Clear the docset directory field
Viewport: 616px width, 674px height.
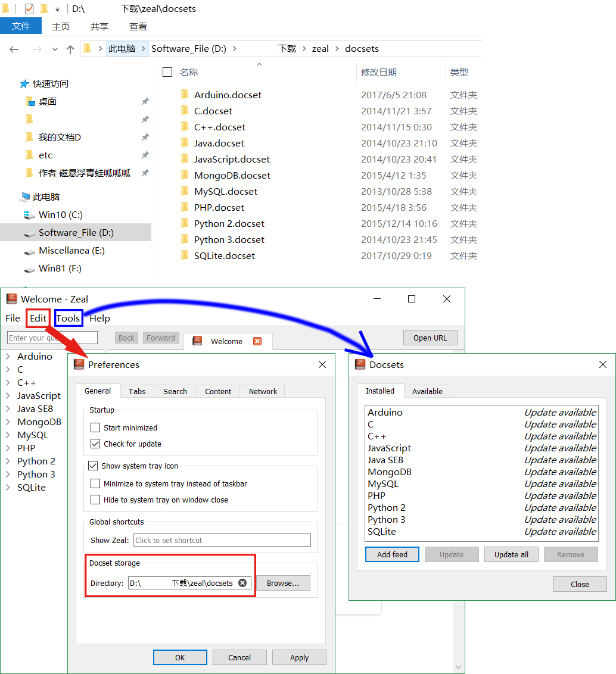pos(242,583)
